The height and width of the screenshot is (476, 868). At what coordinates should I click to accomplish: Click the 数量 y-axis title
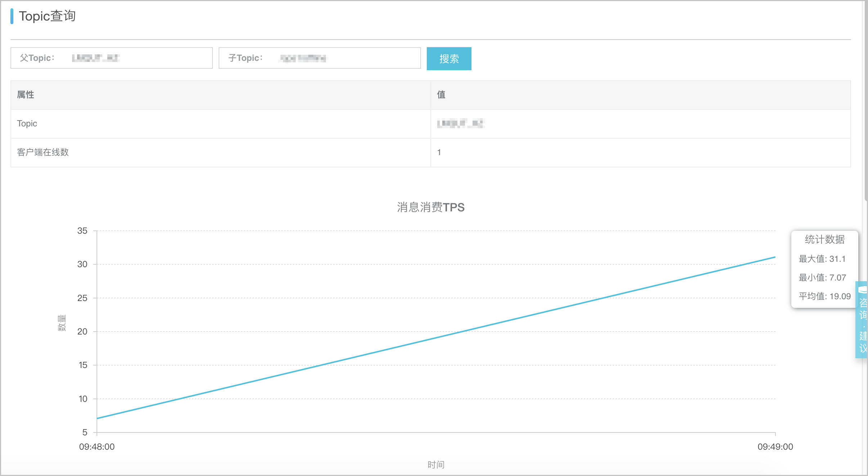point(62,323)
